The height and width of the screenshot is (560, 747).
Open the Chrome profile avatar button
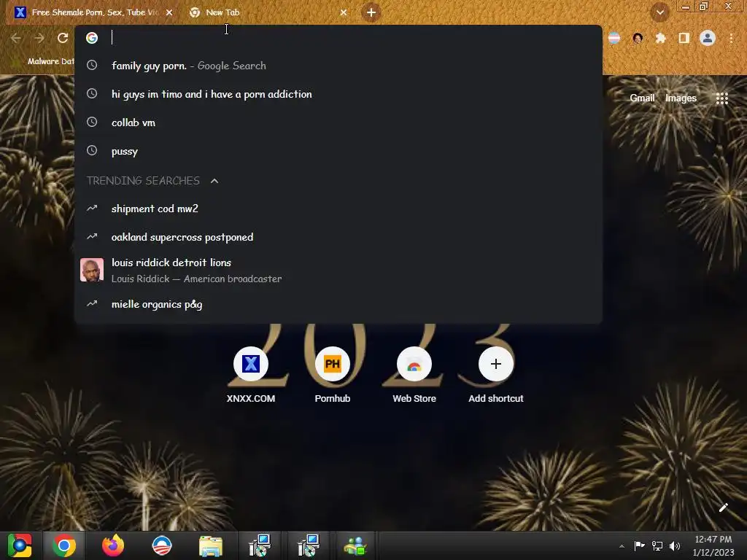pos(708,38)
